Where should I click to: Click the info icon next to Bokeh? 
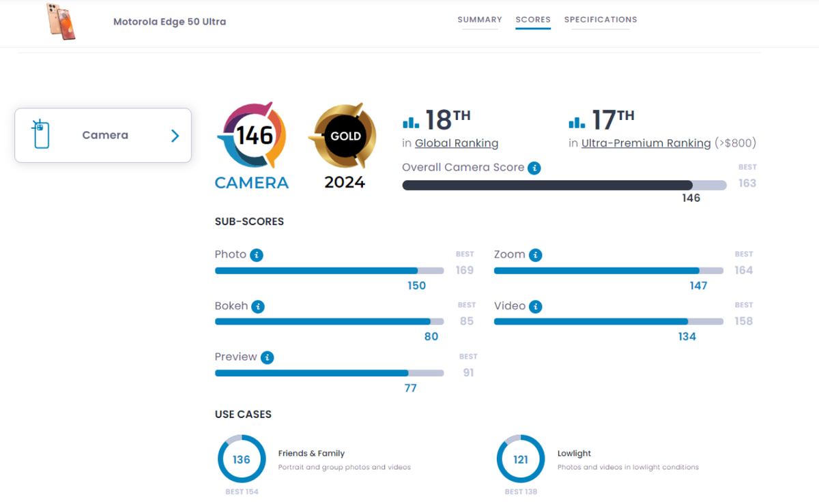(x=258, y=306)
